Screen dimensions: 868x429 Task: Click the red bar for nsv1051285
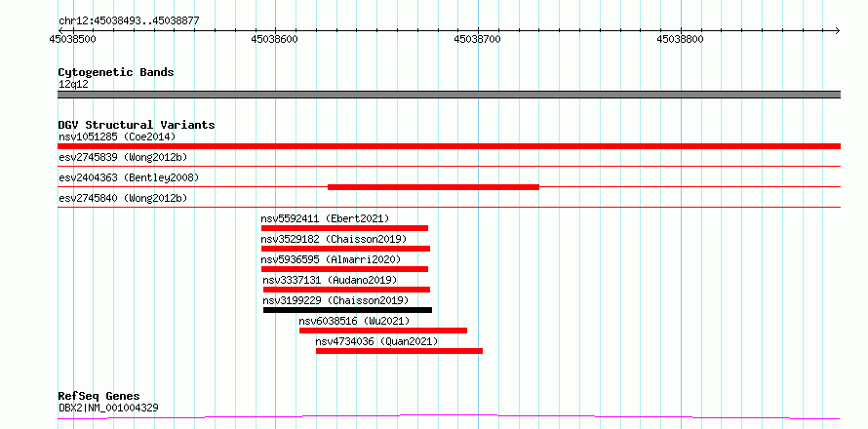449,146
